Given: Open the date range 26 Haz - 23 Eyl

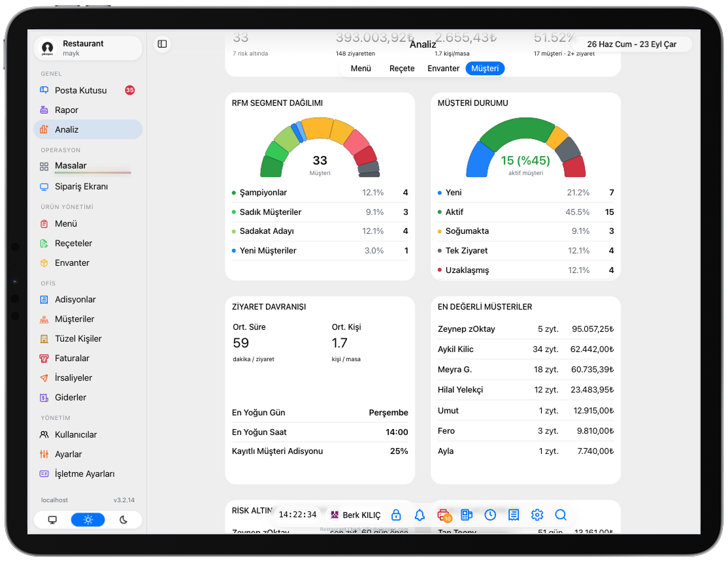Looking at the screenshot, I should tap(631, 44).
